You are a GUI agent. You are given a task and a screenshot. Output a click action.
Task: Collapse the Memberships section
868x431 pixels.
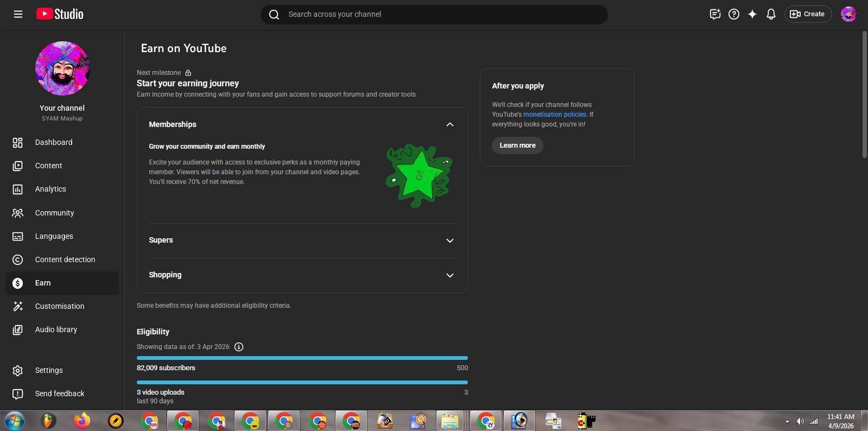pyautogui.click(x=449, y=124)
